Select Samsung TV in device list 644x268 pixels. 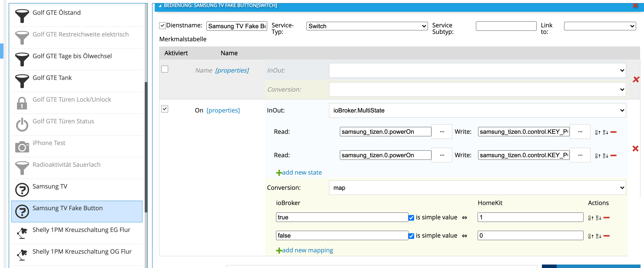click(50, 187)
